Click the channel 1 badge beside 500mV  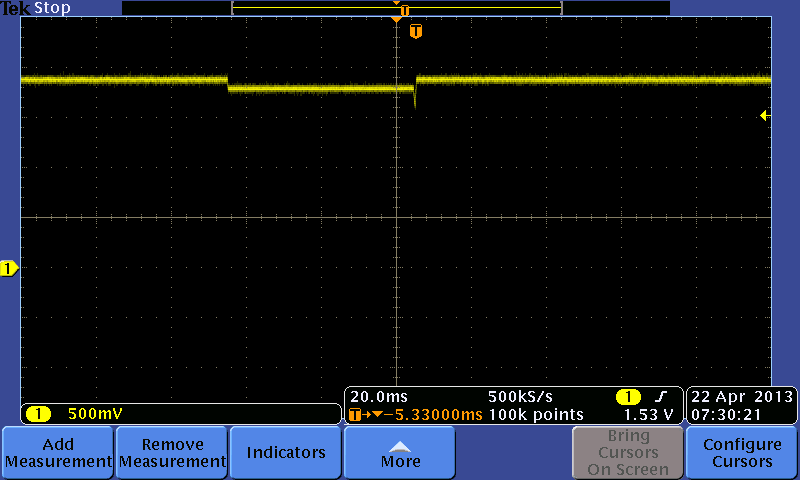tap(38, 414)
